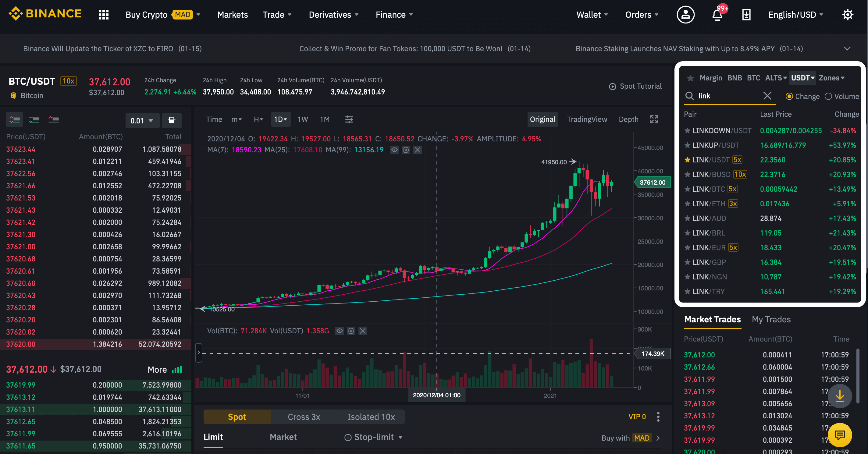
Task: Select the 1M chart interval
Action: (324, 119)
